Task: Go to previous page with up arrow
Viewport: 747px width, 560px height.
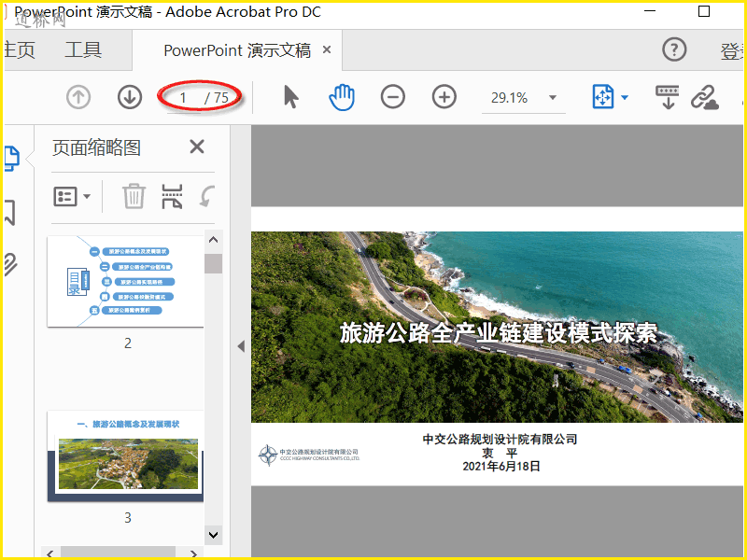Action: point(78,98)
